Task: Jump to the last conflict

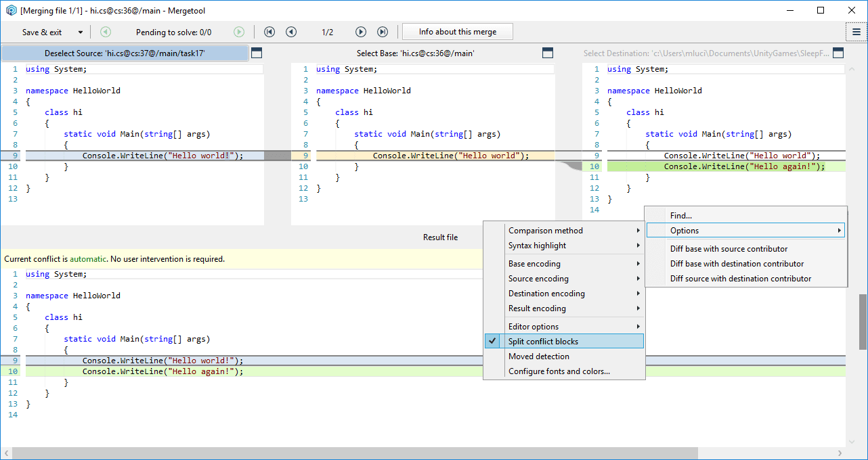Action: [x=383, y=32]
